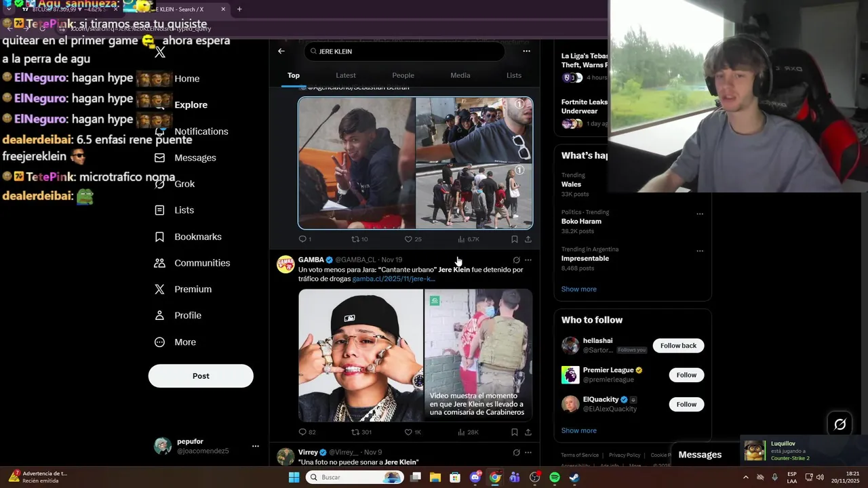
Task: Bookmark the post with 25 likes
Action: [514, 239]
